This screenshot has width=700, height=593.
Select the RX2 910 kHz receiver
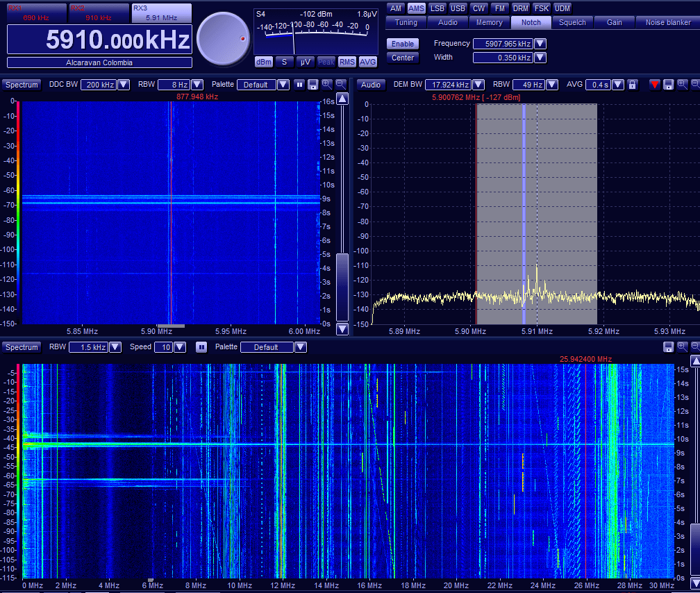click(x=99, y=13)
